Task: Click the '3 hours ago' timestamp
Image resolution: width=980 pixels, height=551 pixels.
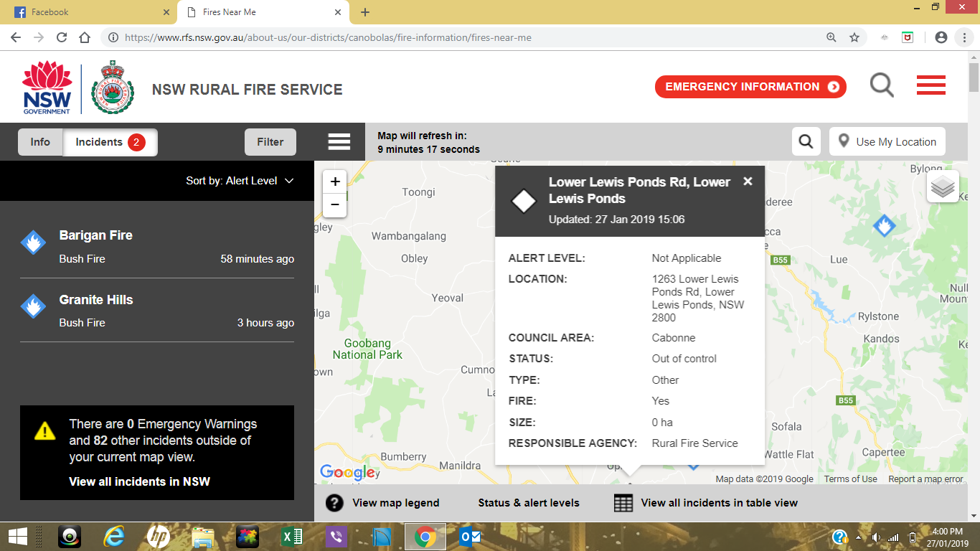Action: click(x=265, y=323)
